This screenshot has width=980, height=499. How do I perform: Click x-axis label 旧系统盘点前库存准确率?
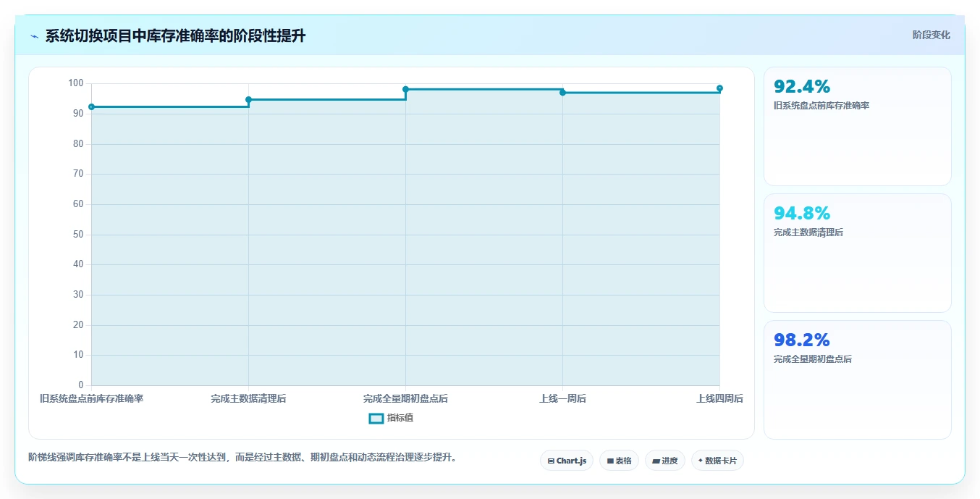click(91, 399)
